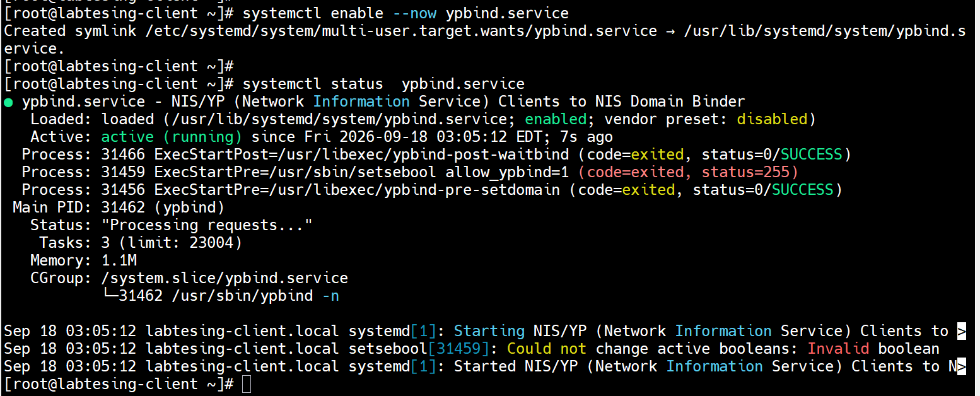The image size is (980, 396).
Task: Click 'since Fri 2026-09-18 03:05:12 EDT' timestamp
Action: point(397,137)
